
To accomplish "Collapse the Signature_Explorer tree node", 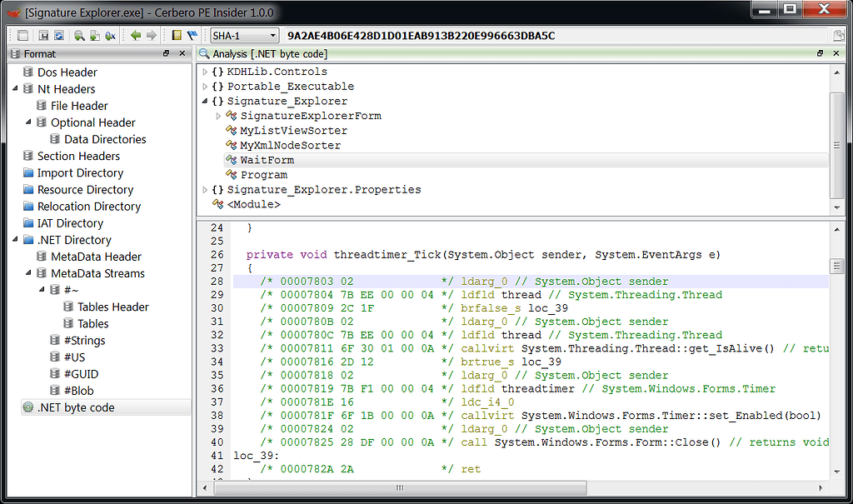I will pos(204,101).
